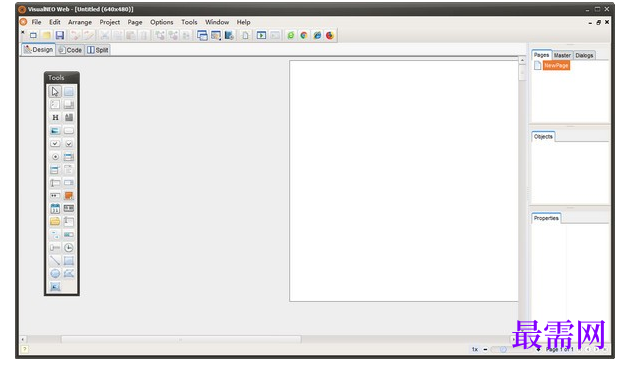Select the image tool in Tools palette
This screenshot has width=624, height=366.
click(x=55, y=130)
